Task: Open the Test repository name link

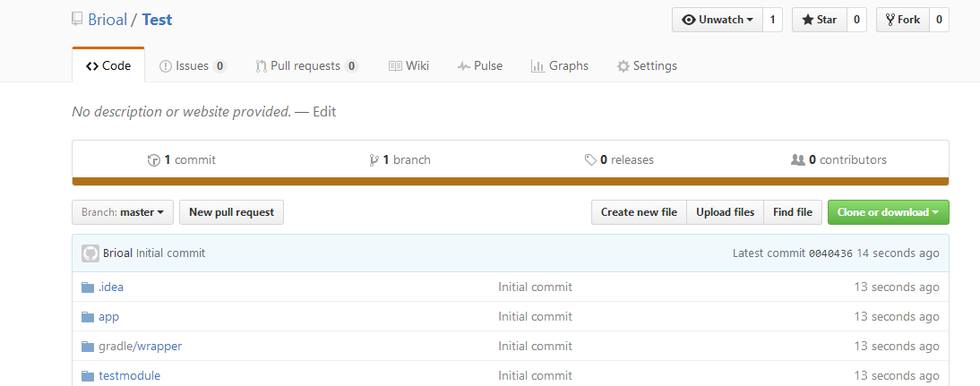Action: click(x=157, y=20)
